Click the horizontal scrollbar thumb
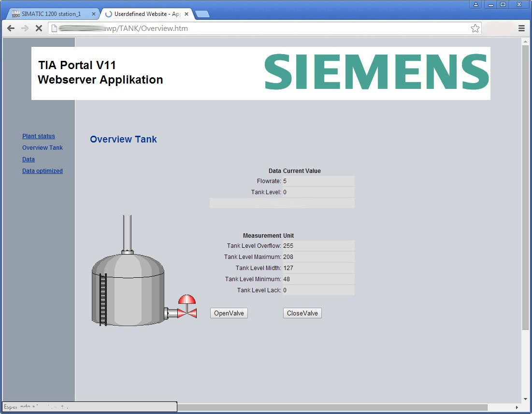The image size is (532, 414). 332,407
